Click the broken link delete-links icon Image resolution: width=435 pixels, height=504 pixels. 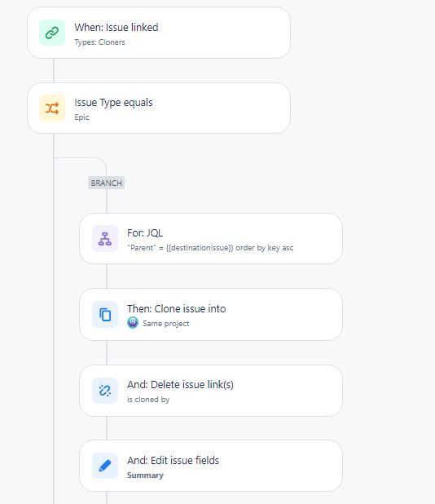(105, 391)
